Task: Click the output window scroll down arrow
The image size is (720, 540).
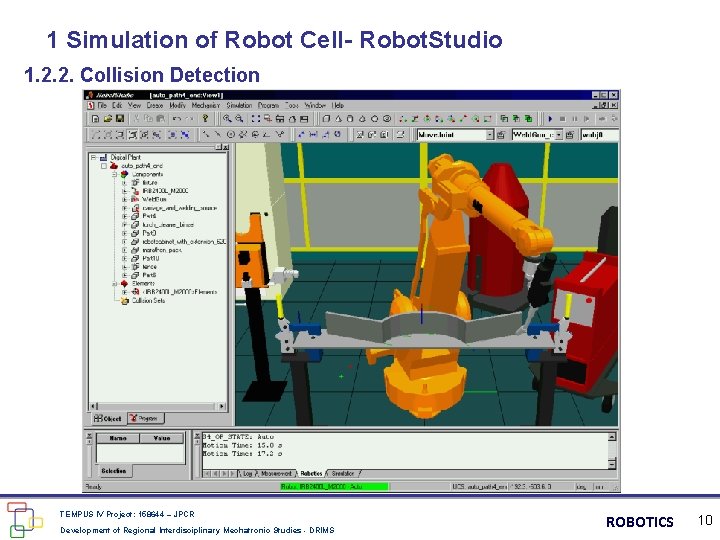Action: (x=612, y=464)
